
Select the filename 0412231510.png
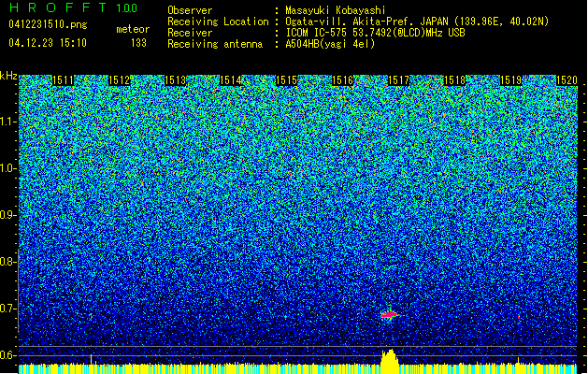pyautogui.click(x=48, y=24)
